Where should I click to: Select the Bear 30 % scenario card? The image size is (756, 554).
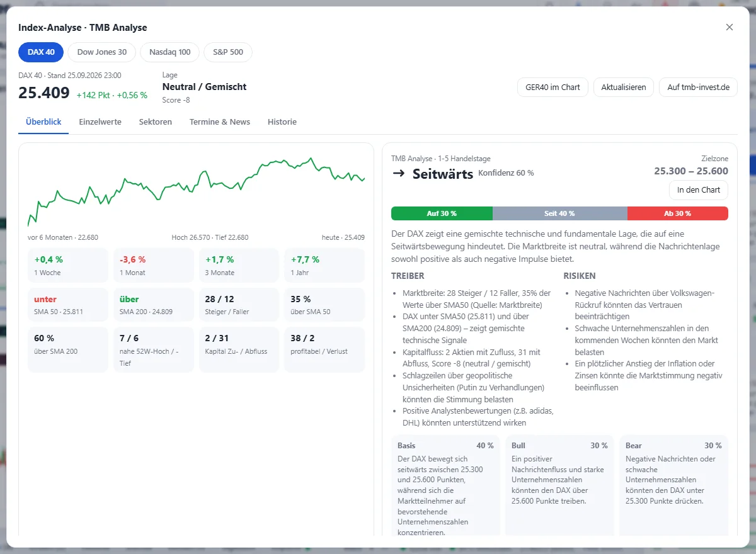[673, 485]
